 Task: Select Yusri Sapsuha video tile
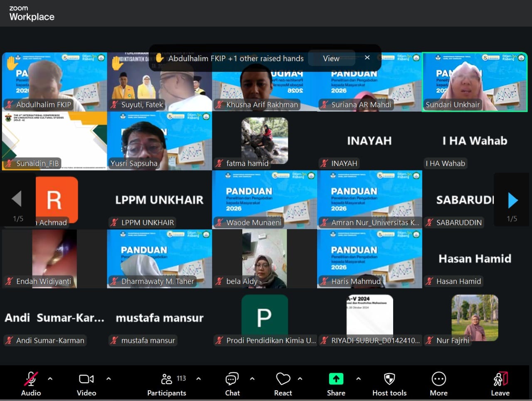pyautogui.click(x=160, y=141)
